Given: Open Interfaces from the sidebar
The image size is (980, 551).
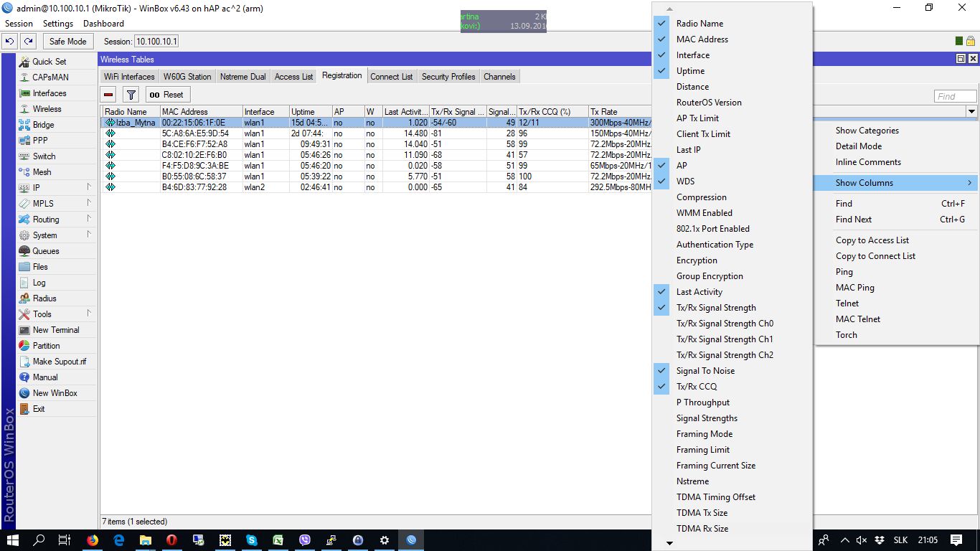Looking at the screenshot, I should (57, 93).
